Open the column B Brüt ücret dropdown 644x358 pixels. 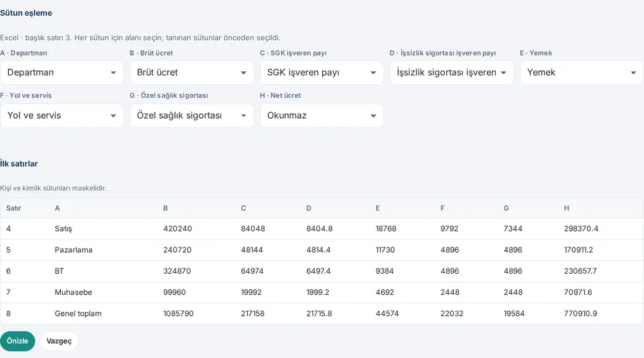(192, 73)
